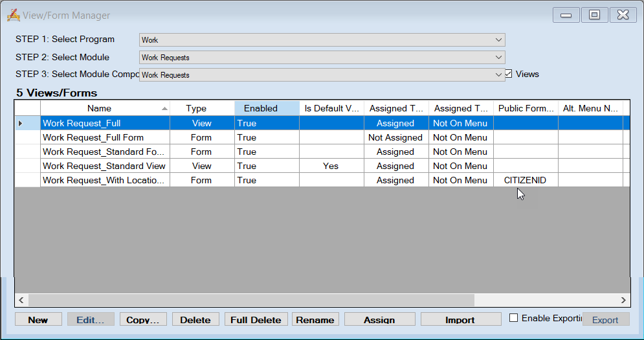Click the Full Delete button
This screenshot has height=340, width=644.
[256, 319]
